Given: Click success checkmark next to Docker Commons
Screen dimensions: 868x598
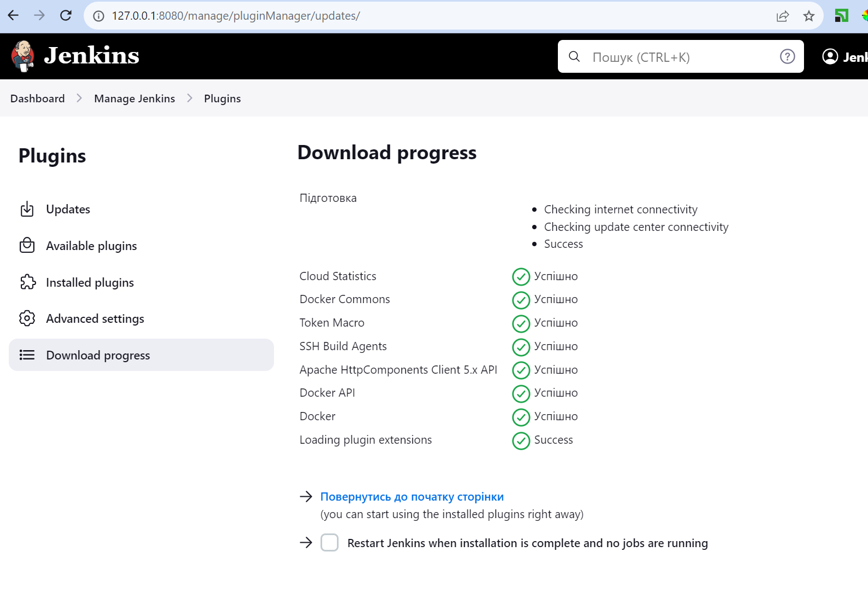Looking at the screenshot, I should pos(521,300).
